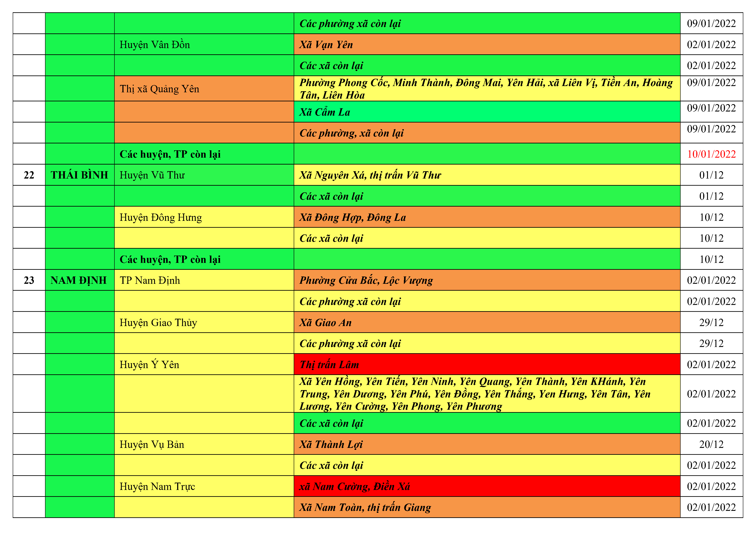Click Xã Nam Toàn, thị trấn Giang cell
756x535 pixels.
pyautogui.click(x=365, y=507)
